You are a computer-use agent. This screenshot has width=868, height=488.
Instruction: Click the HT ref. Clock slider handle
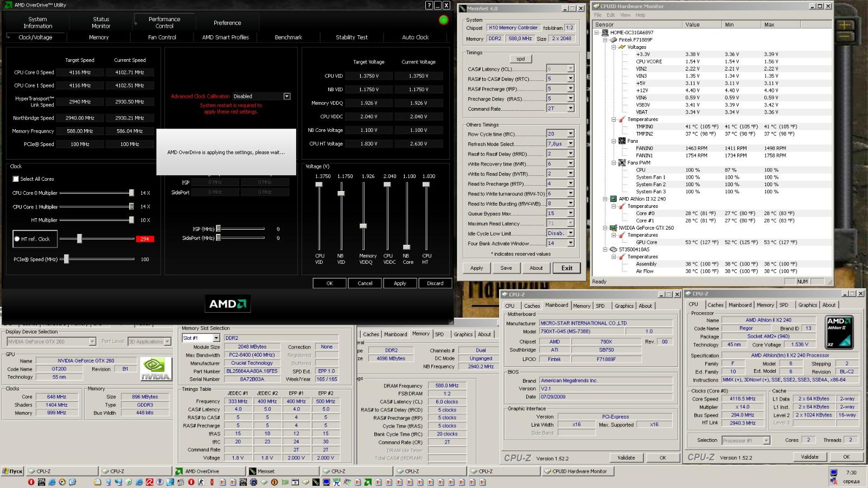[x=80, y=238]
